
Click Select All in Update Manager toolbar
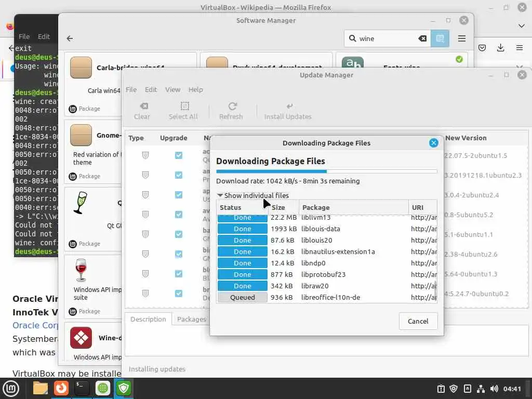tap(183, 111)
